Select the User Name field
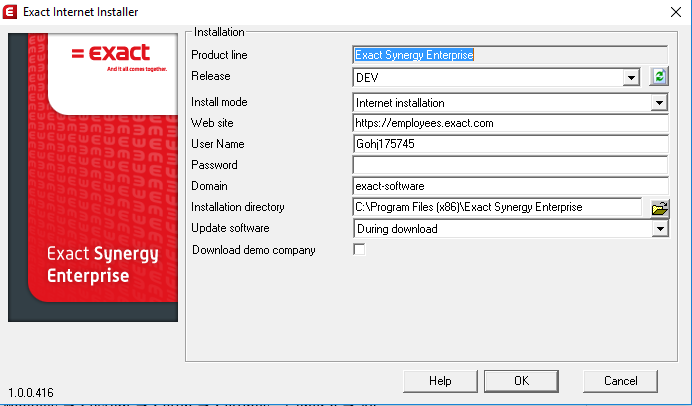This screenshot has height=406, width=692. 510,144
